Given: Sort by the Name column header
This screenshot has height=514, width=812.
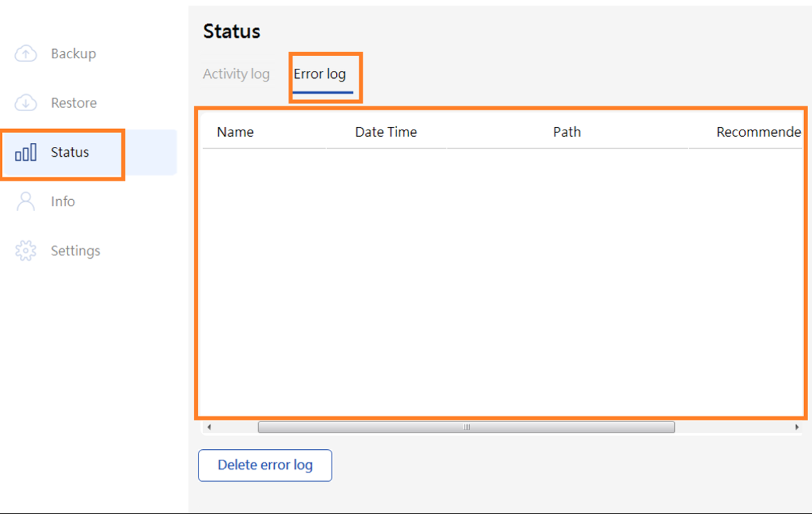Looking at the screenshot, I should [235, 132].
